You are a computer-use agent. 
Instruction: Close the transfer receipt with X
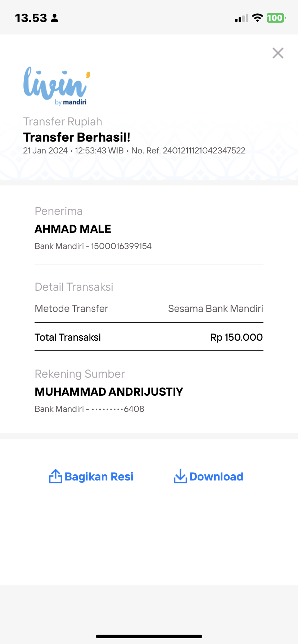point(278,53)
